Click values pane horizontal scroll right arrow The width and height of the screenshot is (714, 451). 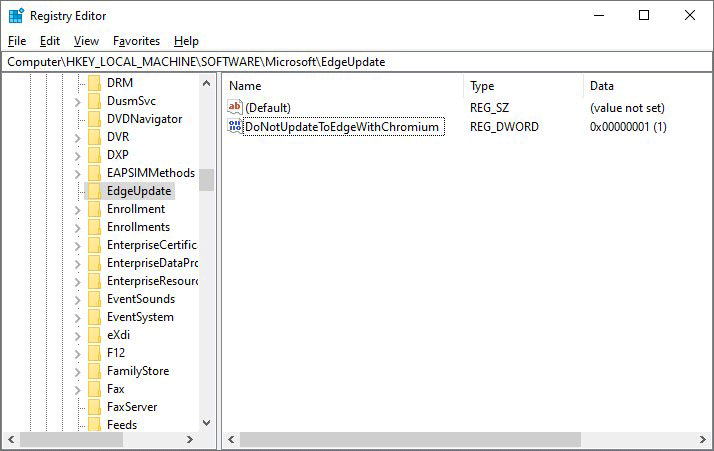click(703, 440)
